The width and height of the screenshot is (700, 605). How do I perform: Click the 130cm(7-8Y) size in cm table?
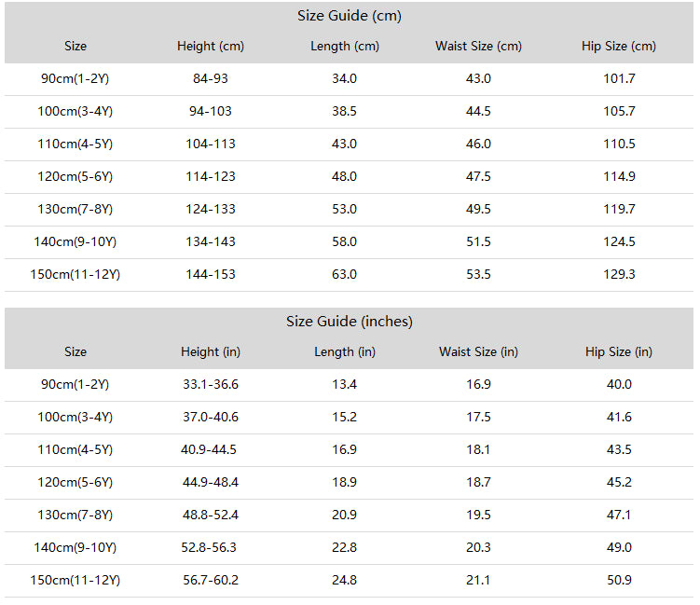[x=75, y=210]
